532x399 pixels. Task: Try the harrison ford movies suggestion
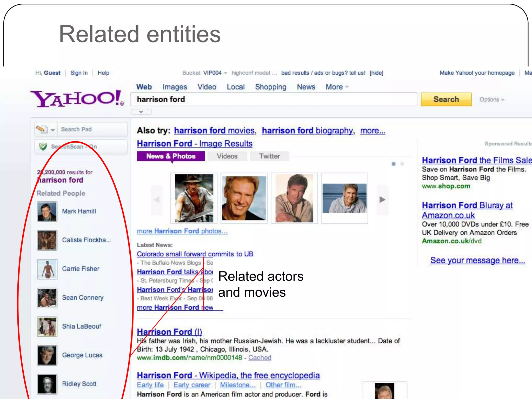tap(214, 130)
